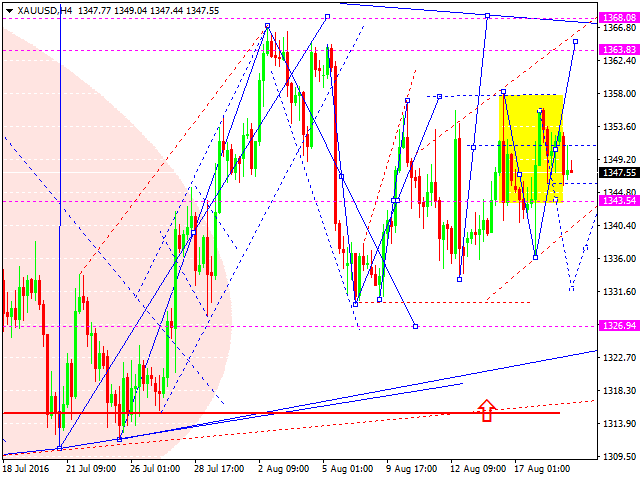Screen dimensions: 640x480
Task: Click the high price 1349.04 in header
Action: tap(131, 11)
